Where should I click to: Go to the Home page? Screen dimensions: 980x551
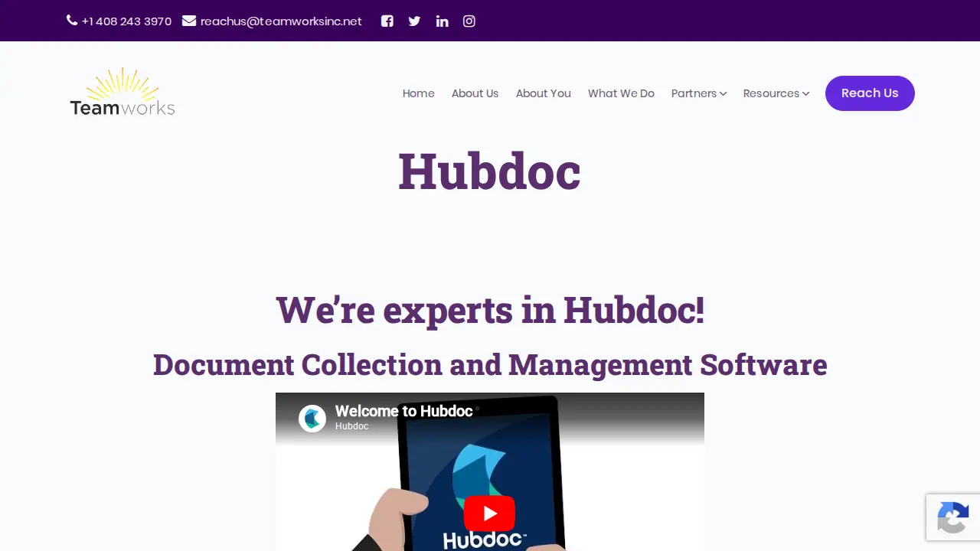coord(419,93)
